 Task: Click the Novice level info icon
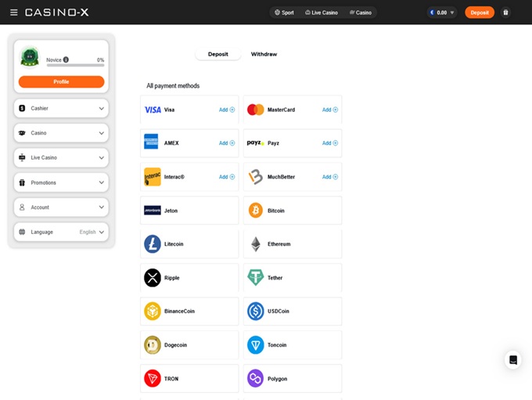(66, 59)
